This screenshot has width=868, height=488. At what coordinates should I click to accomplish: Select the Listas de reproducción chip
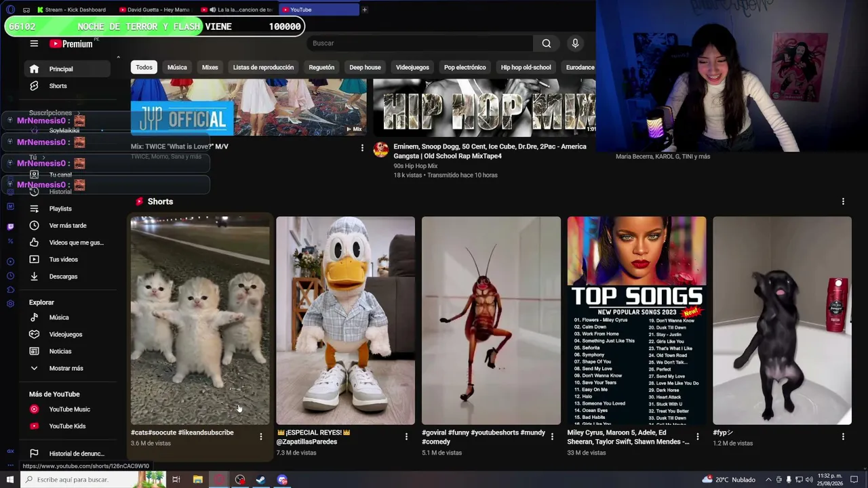click(x=263, y=67)
